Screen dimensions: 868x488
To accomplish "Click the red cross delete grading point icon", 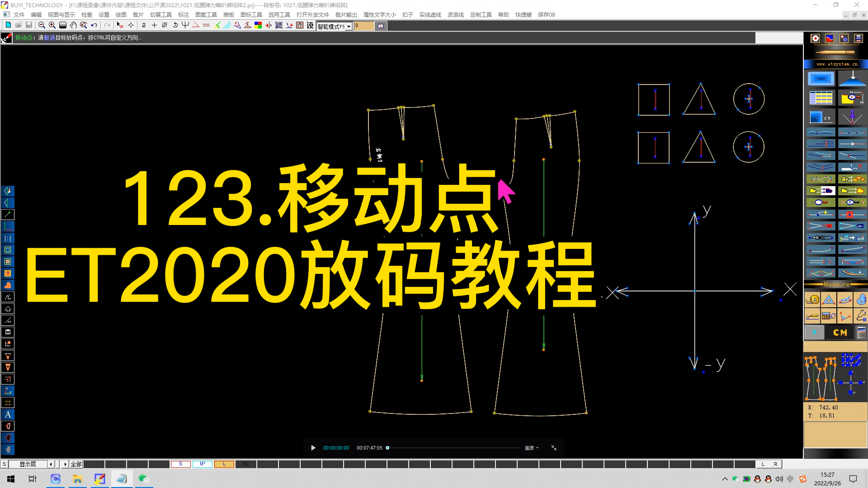I will point(852,214).
